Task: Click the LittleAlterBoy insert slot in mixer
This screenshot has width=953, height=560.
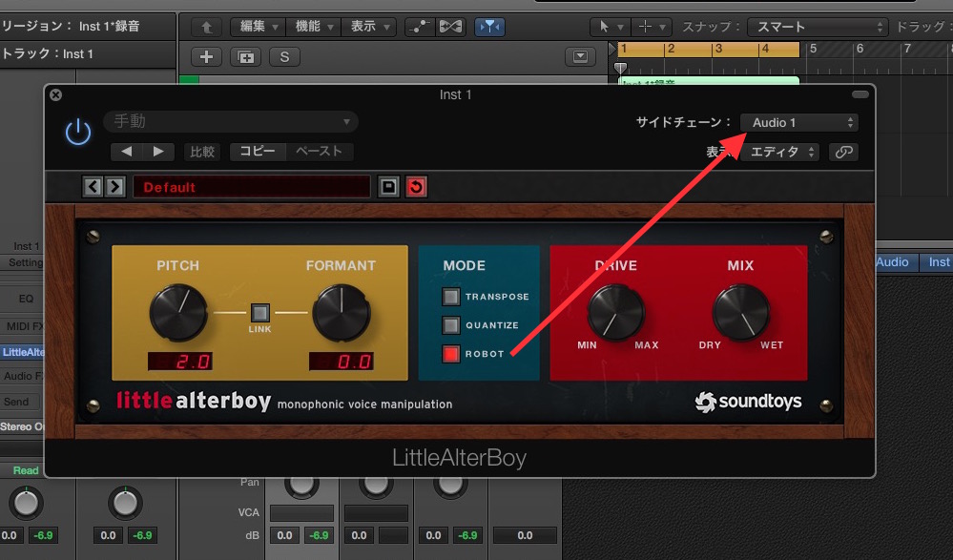Action: pyautogui.click(x=23, y=352)
